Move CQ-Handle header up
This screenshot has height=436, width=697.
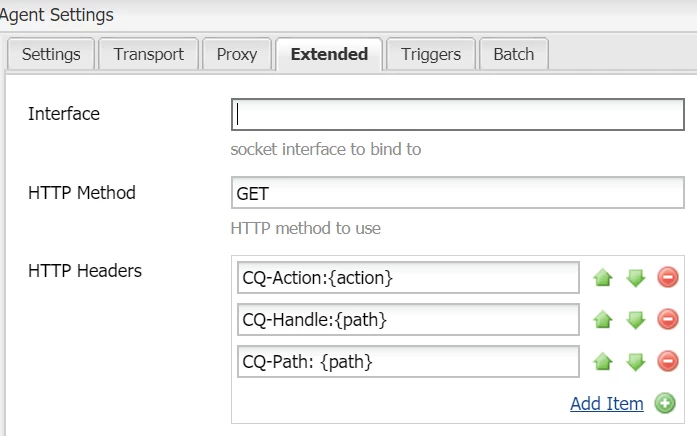602,319
